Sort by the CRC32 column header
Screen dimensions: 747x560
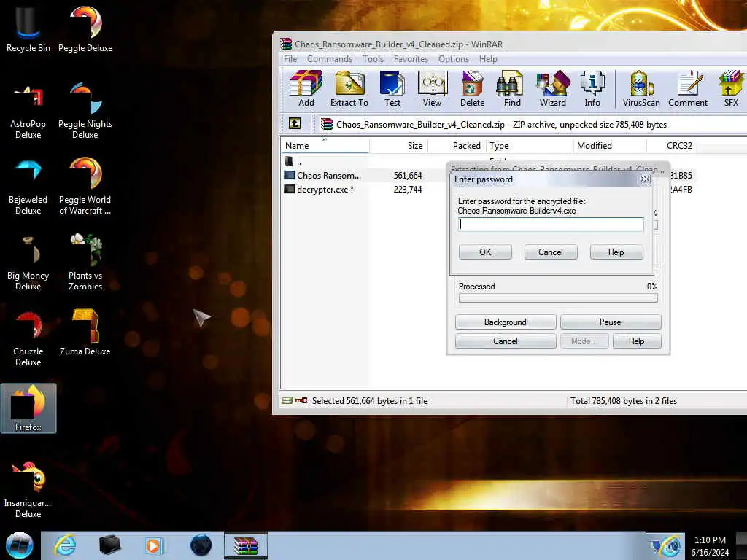click(672, 146)
